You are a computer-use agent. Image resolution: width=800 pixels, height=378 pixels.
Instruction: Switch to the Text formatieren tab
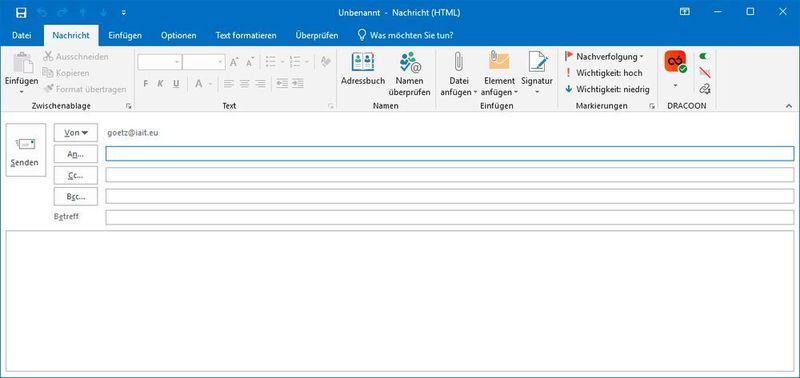(x=246, y=35)
